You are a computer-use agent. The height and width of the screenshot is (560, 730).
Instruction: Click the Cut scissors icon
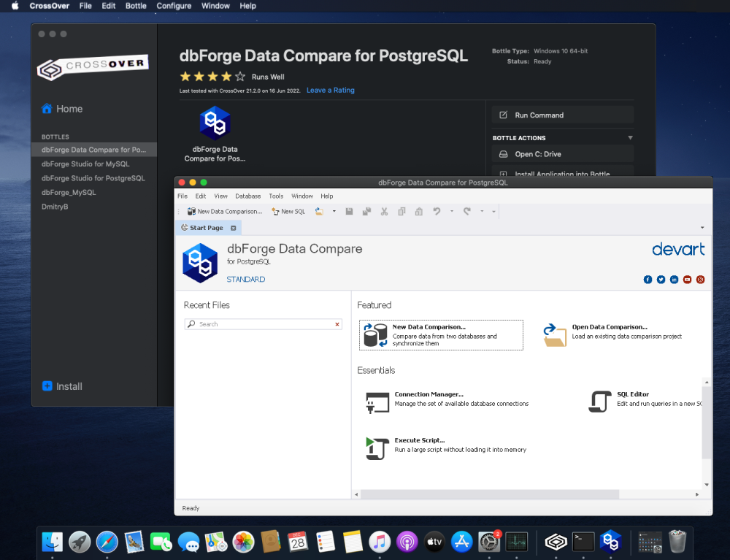[384, 211]
